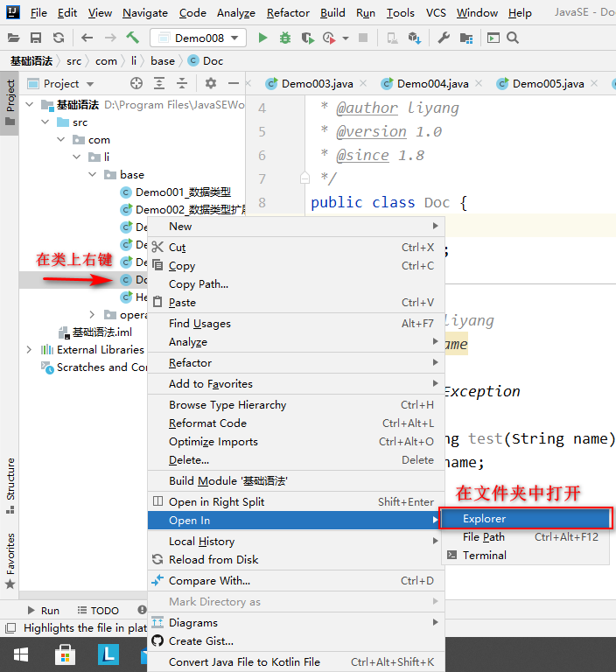Viewport: 616px width, 672px height.
Task: Open the TODO tool window button
Action: [98, 610]
